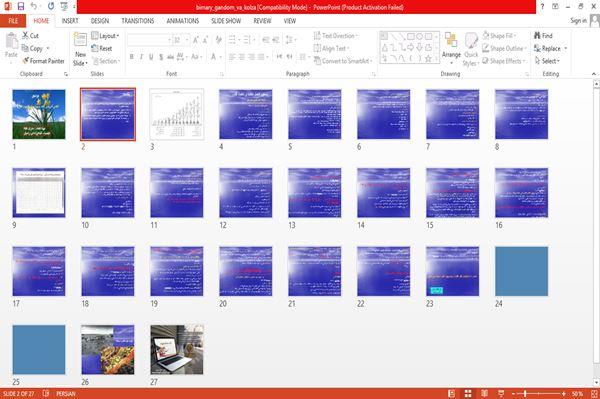The height and width of the screenshot is (399, 600).
Task: Click the Format Painter tool
Action: click(x=43, y=61)
